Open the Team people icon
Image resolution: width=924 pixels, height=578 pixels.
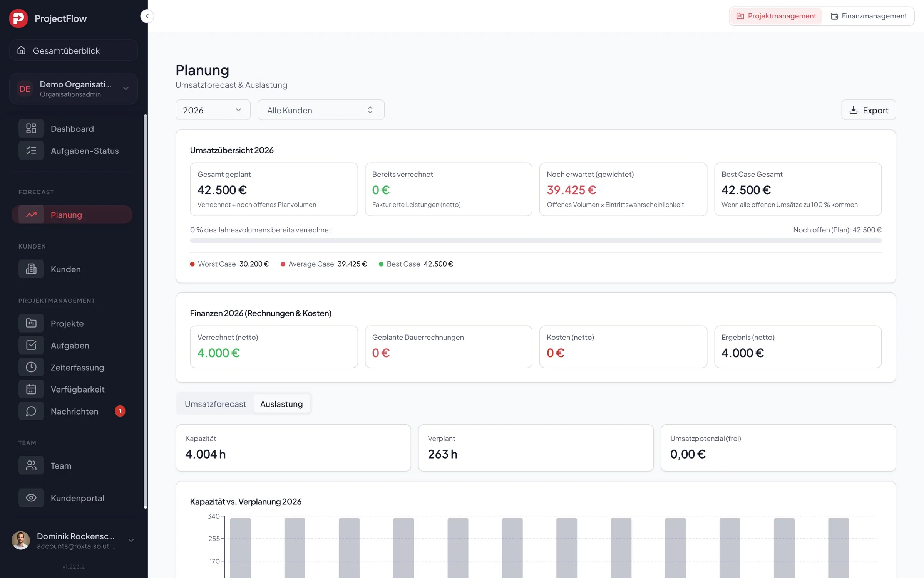click(31, 465)
